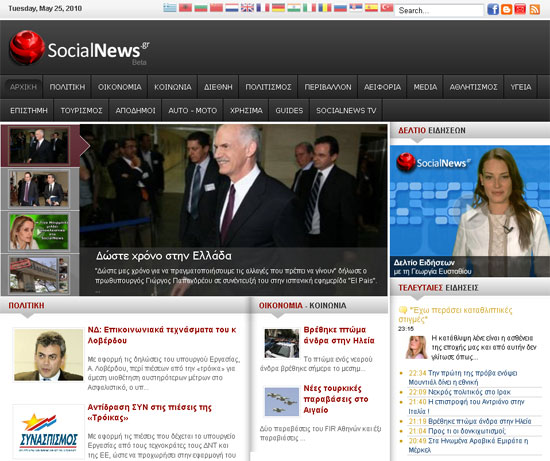The width and height of the screenshot is (550, 461).
Task: Select the Romanian flag language icon
Action: click(x=325, y=8)
